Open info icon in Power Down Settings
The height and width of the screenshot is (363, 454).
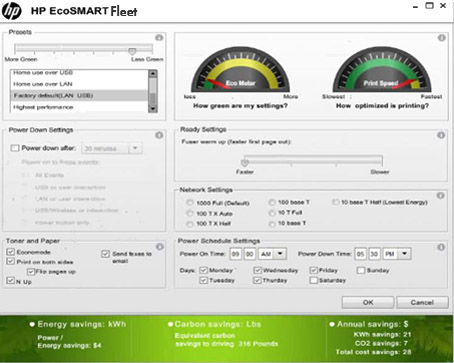coord(159,135)
